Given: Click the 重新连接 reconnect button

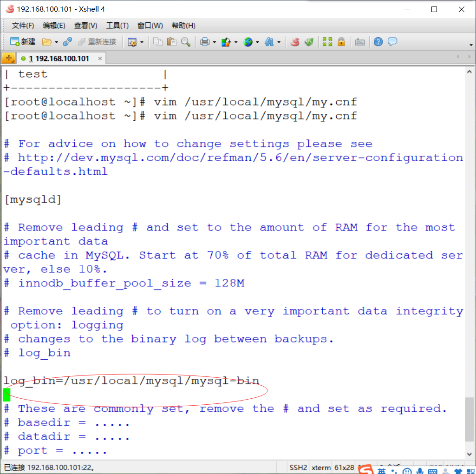Looking at the screenshot, I should (x=97, y=42).
